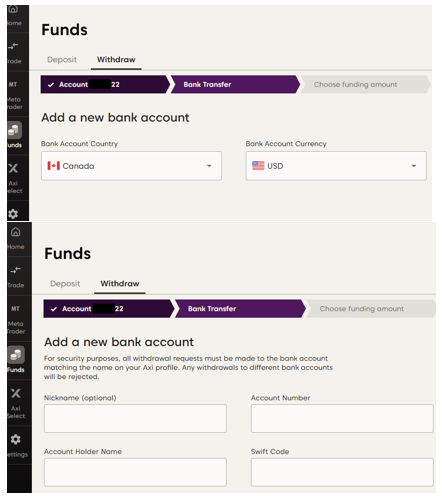Open Home icon in lower sidebar

tap(15, 232)
